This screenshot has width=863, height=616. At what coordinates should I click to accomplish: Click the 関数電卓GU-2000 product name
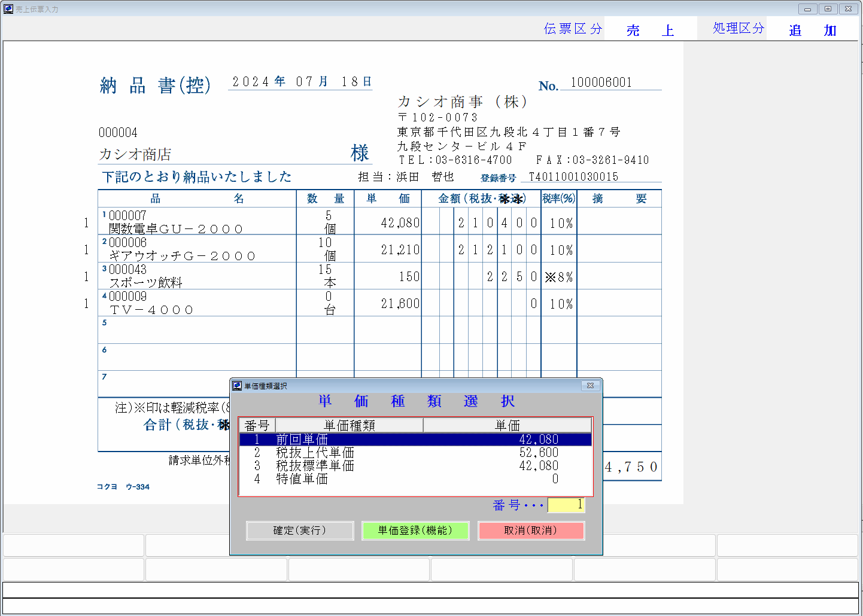[x=176, y=229]
